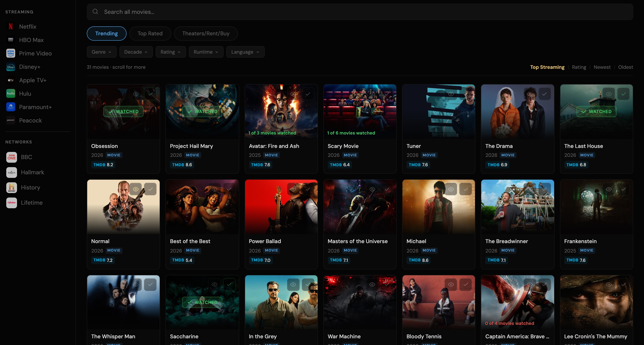Image resolution: width=644 pixels, height=345 pixels.
Task: Toggle watchlist eye on Michael card
Action: point(451,189)
